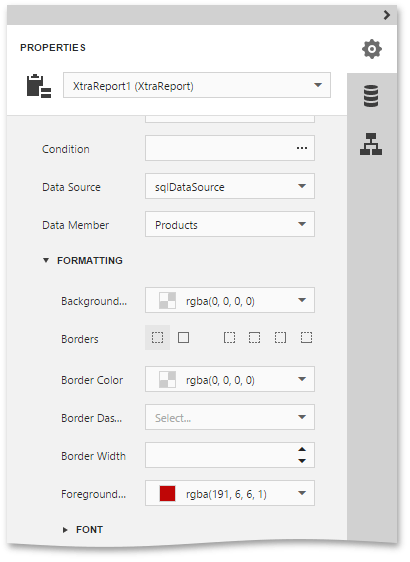This screenshot has height=562, width=410.
Task: Click the Condition label
Action: 66,149
